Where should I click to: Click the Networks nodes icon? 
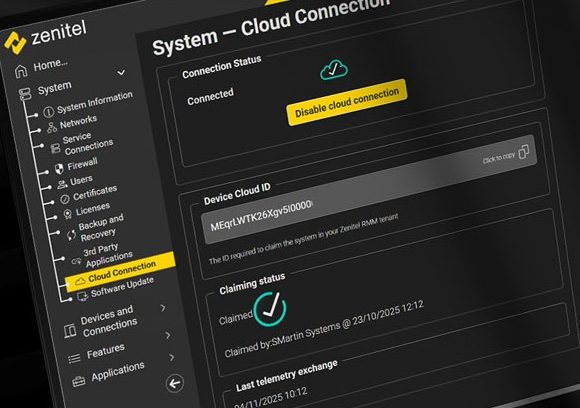[52, 127]
